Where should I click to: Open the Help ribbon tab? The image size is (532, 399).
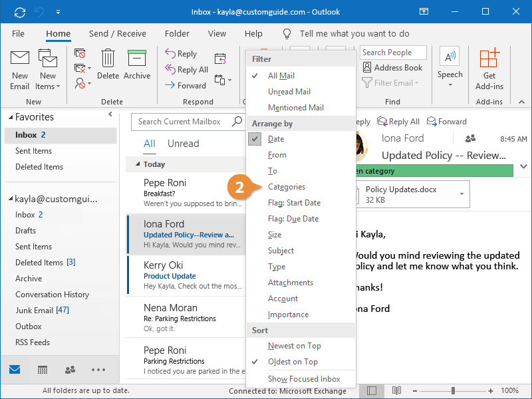[x=253, y=34]
